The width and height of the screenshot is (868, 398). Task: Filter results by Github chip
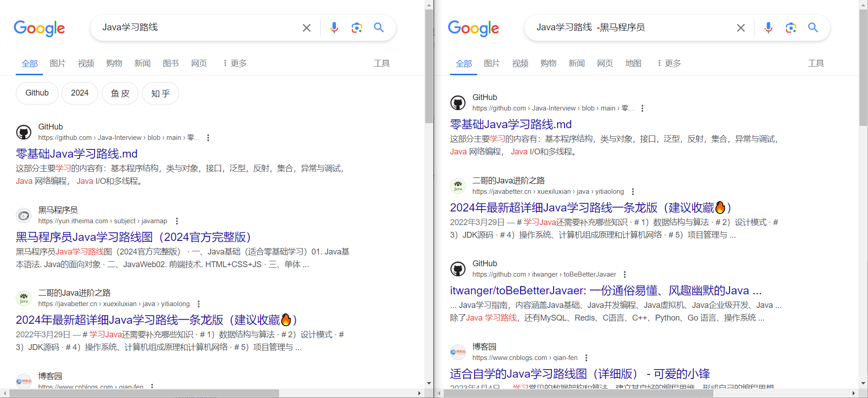coord(37,93)
